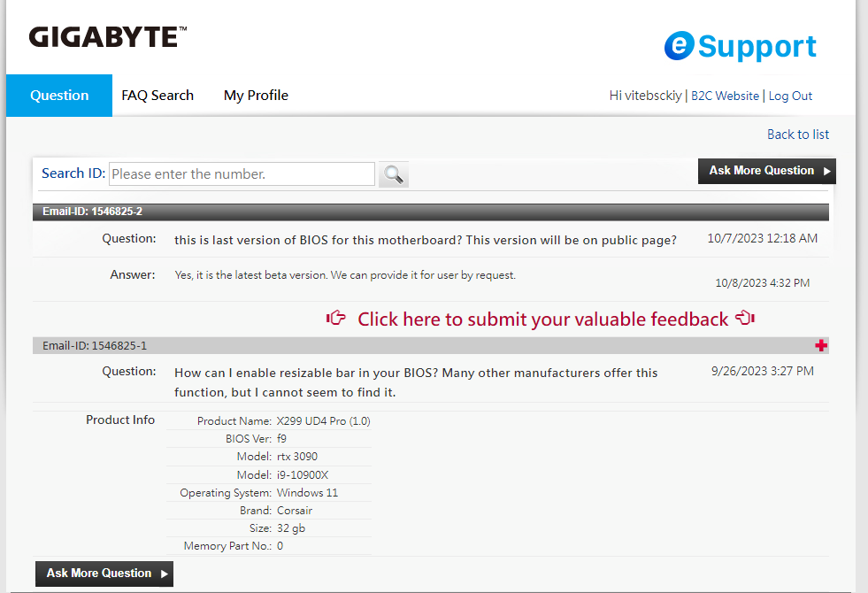868x593 pixels.
Task: Focus the Search ID number input field
Action: [242, 174]
